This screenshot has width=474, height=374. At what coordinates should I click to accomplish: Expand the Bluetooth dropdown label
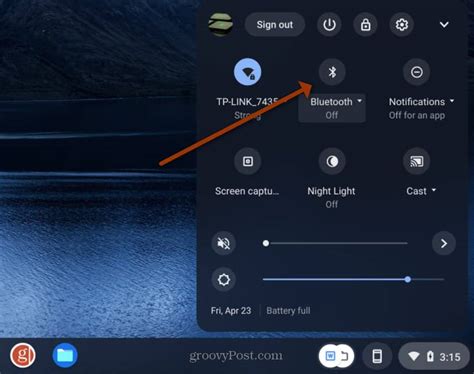pos(332,108)
